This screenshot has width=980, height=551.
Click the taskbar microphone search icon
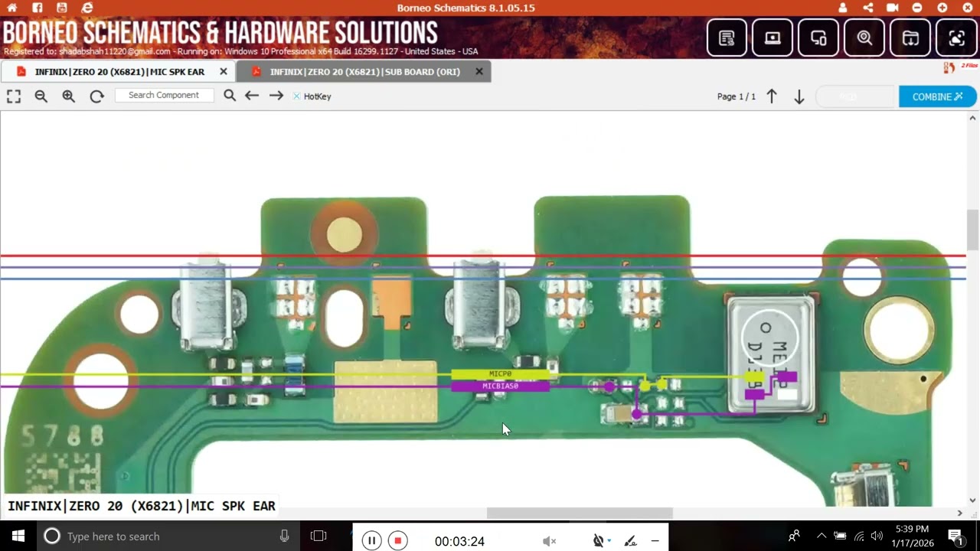click(x=284, y=536)
